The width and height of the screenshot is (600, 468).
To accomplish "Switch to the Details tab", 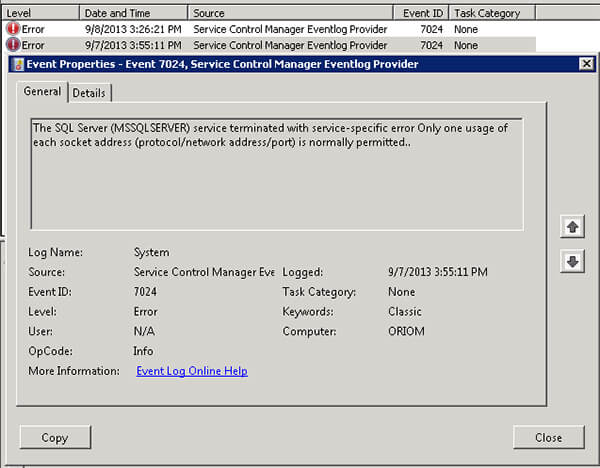I will 89,93.
